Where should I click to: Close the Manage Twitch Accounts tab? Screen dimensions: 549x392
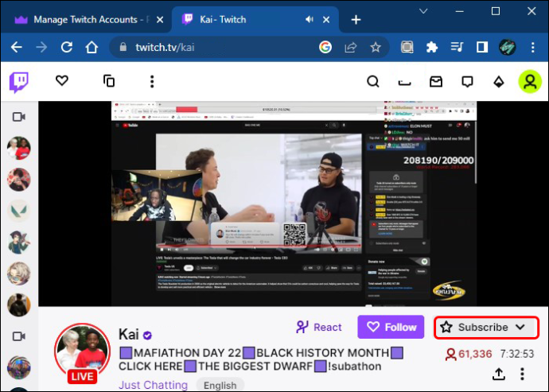tap(160, 20)
